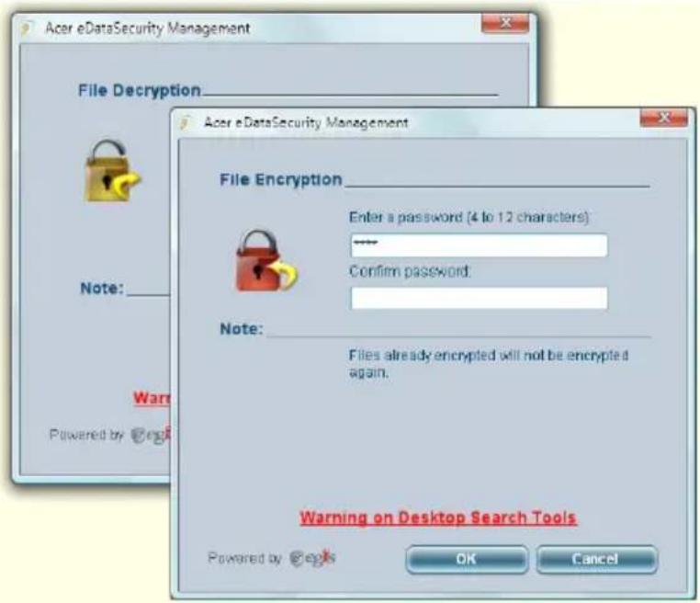Click the 'Enter a password (4 to 12 characters)' label
This screenshot has height=603, width=700.
pos(469,218)
